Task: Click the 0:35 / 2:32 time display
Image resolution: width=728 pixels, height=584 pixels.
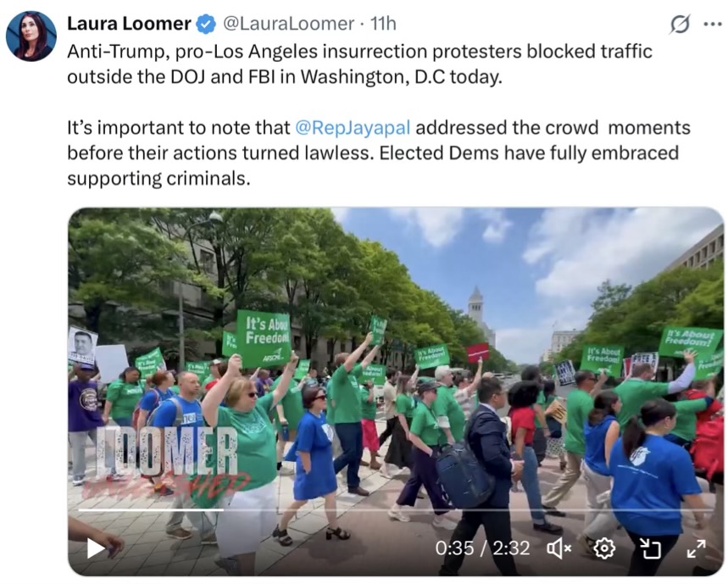Action: coord(483,548)
